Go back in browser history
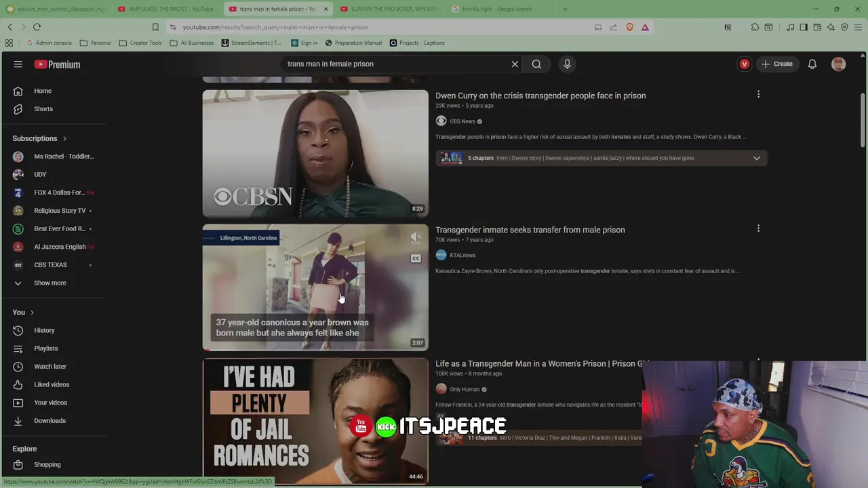Viewport: 868px width, 488px height. (9, 27)
